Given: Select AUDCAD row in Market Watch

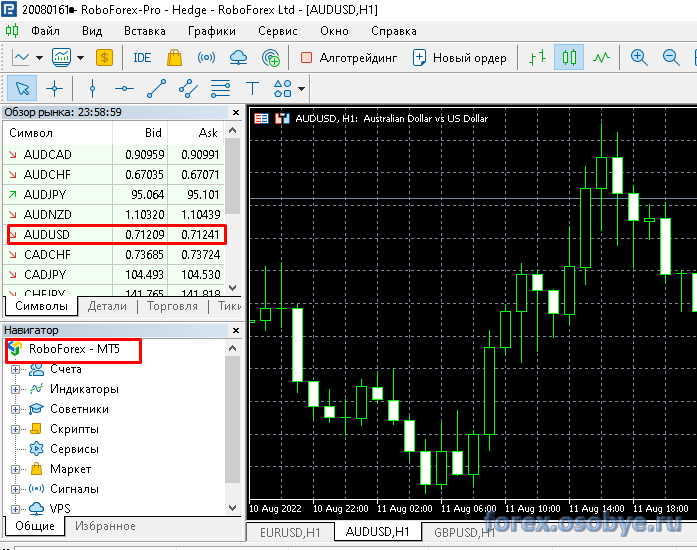Looking at the screenshot, I should pyautogui.click(x=114, y=155).
